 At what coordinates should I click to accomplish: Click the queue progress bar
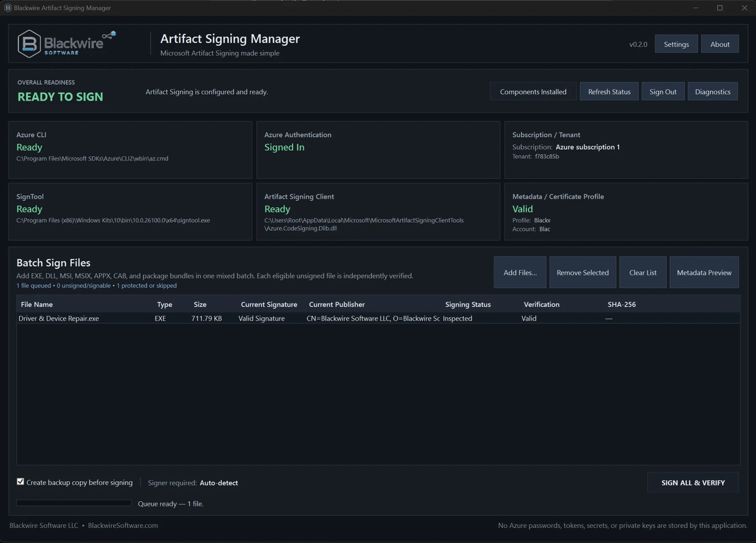[74, 503]
